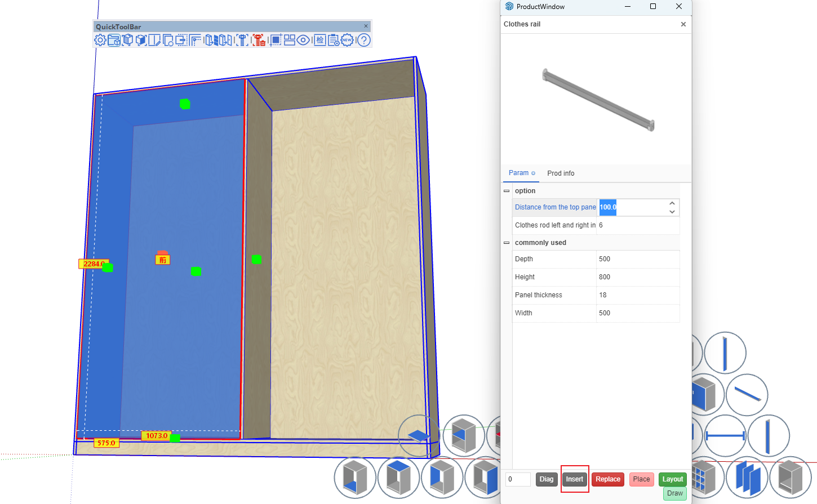Viewport: 817px width, 504px height.
Task: Increase distance from top panel with up arrow
Action: click(x=672, y=203)
